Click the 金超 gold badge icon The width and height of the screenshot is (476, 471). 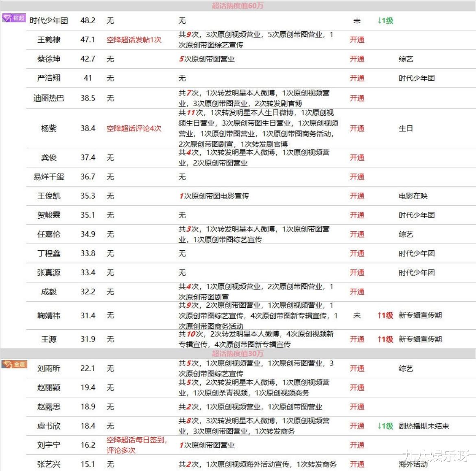(14, 364)
